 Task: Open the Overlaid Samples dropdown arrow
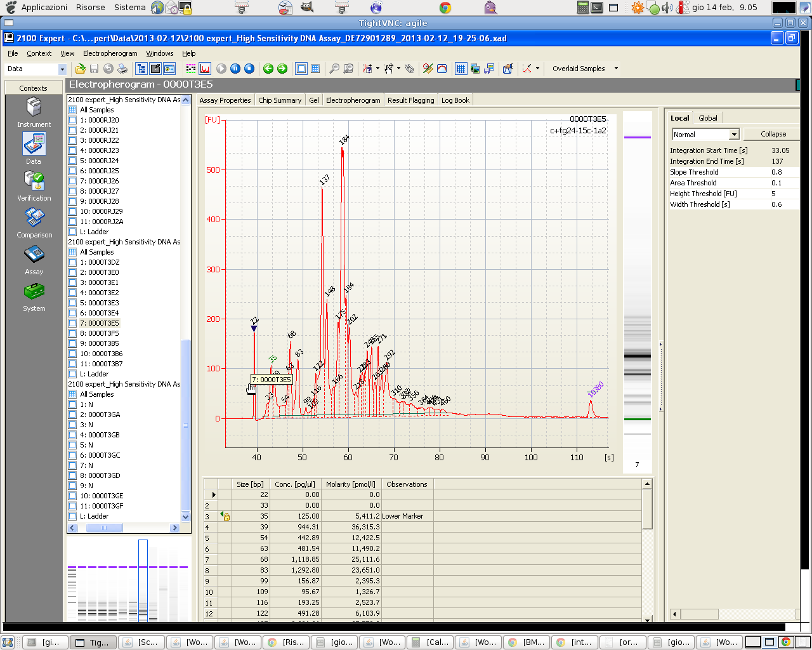[616, 69]
